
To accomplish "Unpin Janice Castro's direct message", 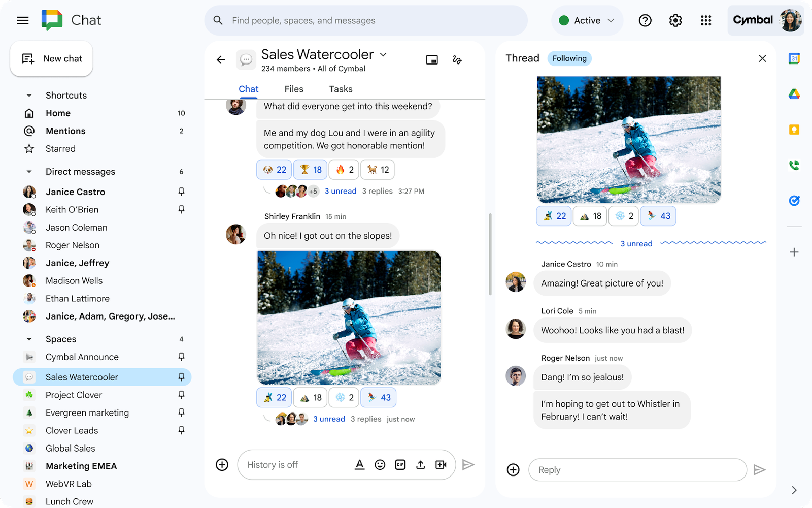I will (181, 192).
